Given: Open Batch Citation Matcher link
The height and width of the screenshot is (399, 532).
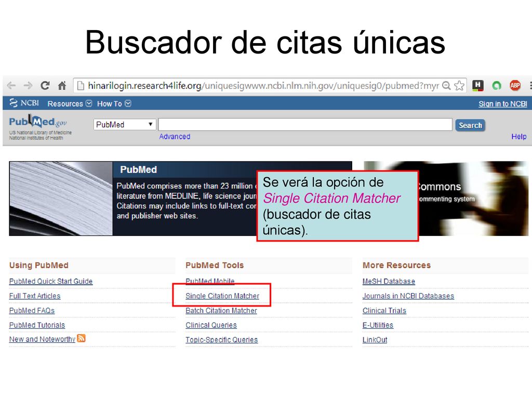Looking at the screenshot, I should tap(221, 311).
